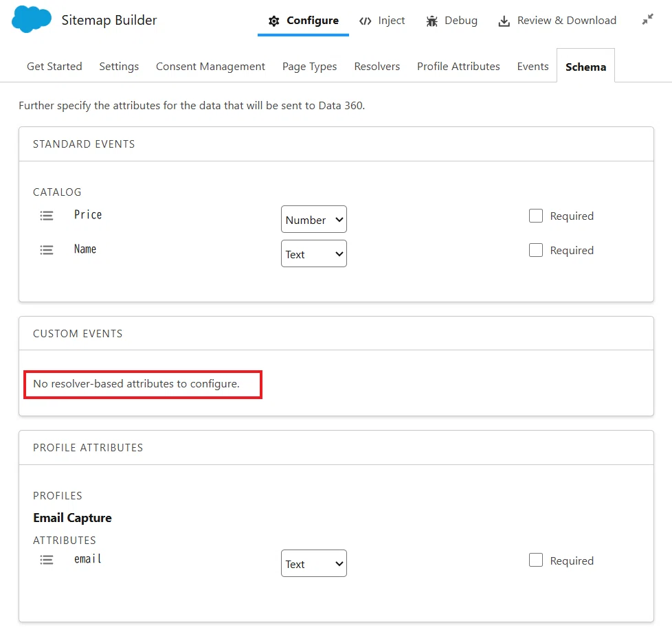Open the Text type dropdown for email

click(x=314, y=563)
